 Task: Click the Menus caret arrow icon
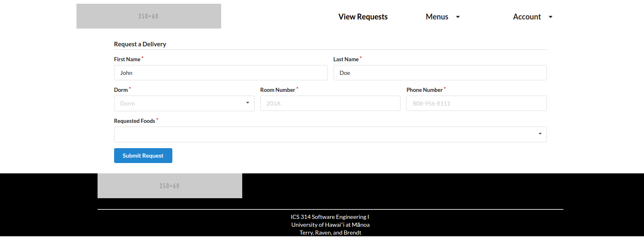click(458, 17)
